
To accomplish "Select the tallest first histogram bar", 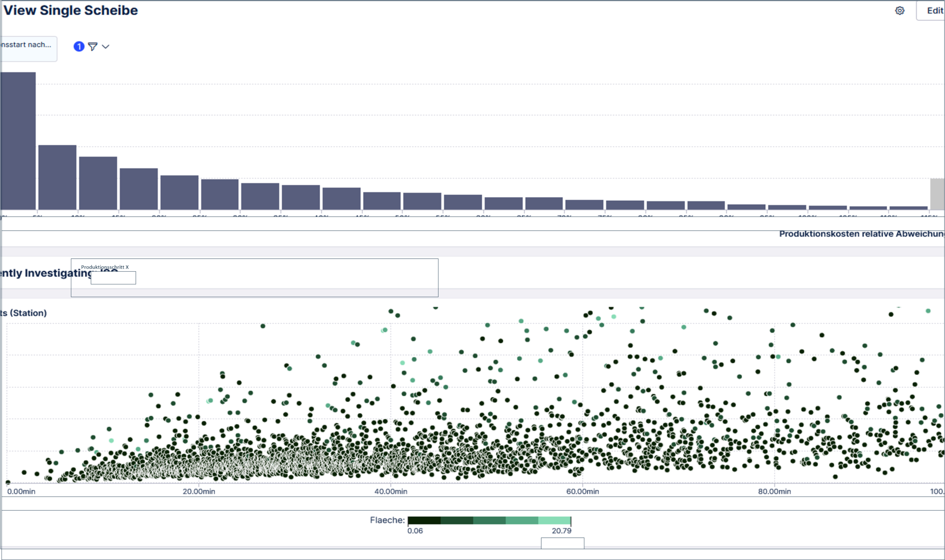I will 18,141.
